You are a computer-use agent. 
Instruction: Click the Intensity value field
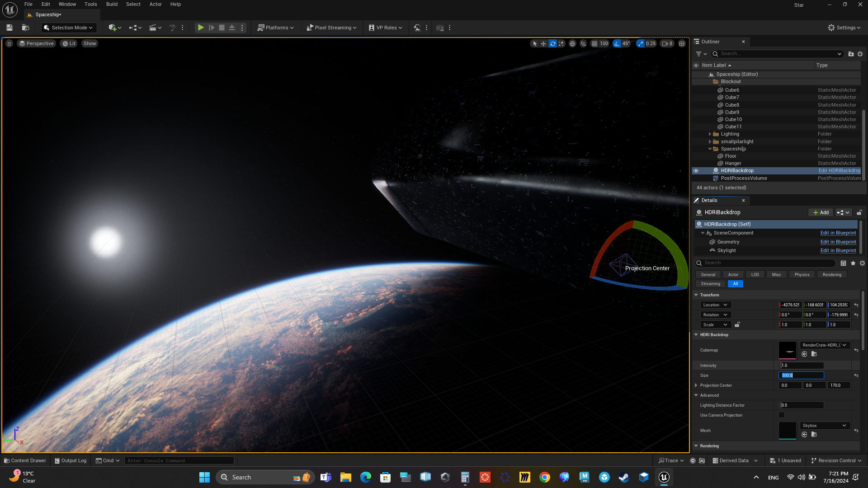point(801,366)
